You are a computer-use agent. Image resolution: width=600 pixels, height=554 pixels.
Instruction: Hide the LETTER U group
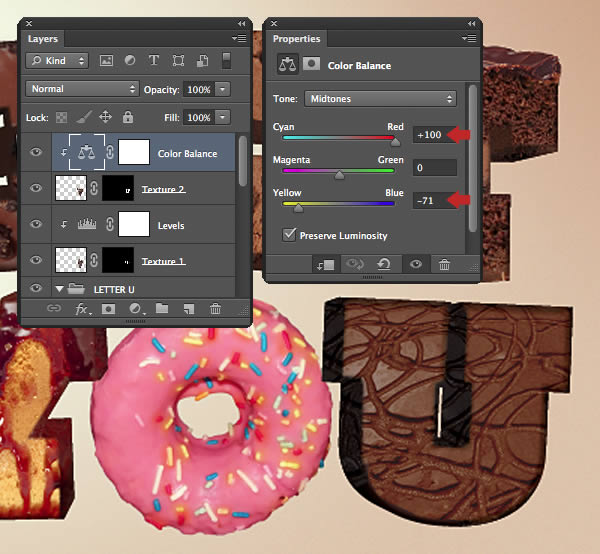36,288
